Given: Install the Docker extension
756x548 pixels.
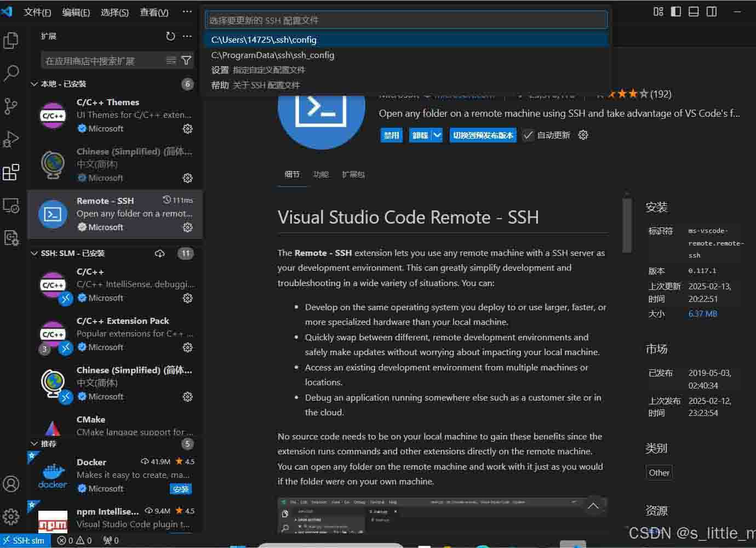Looking at the screenshot, I should [x=180, y=489].
